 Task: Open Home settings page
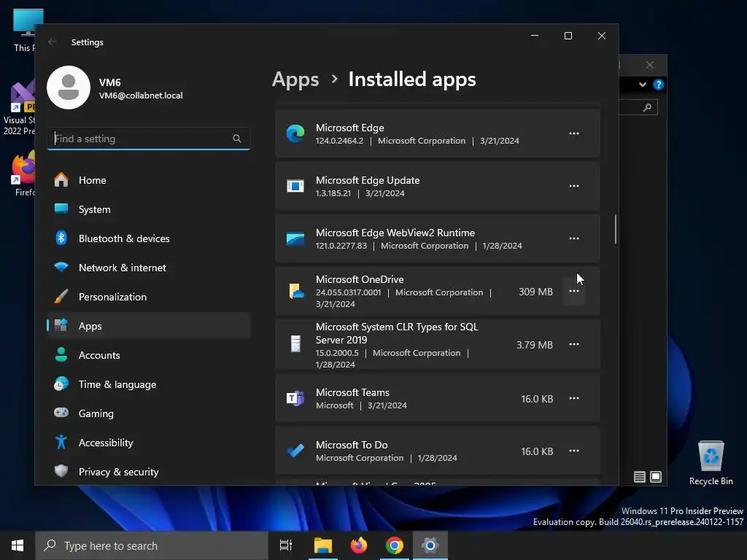tap(149, 180)
